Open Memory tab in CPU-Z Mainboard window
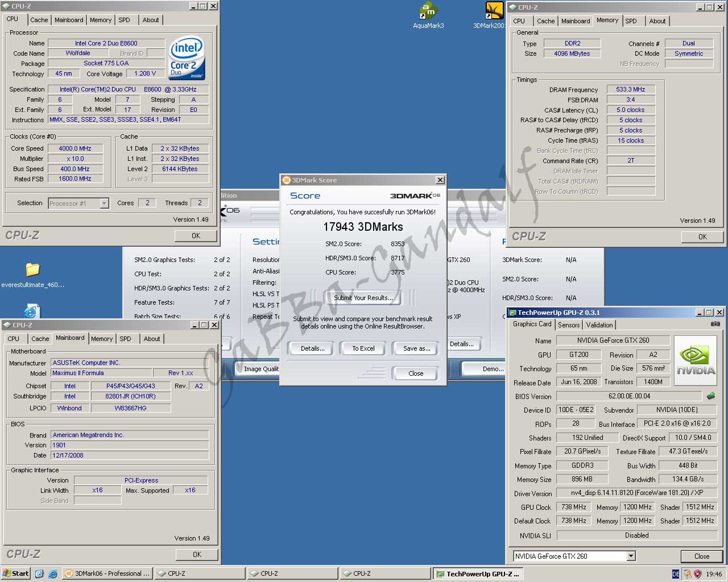This screenshot has height=582, width=728. pyautogui.click(x=102, y=339)
